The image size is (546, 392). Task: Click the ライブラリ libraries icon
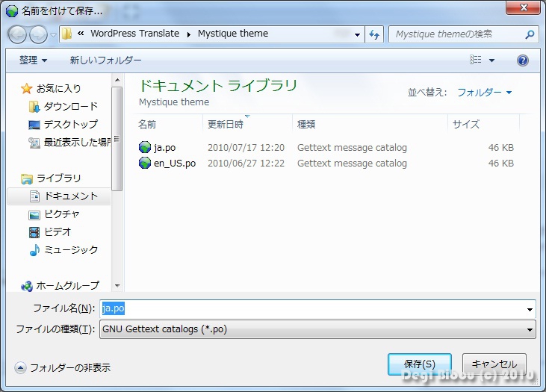26,178
